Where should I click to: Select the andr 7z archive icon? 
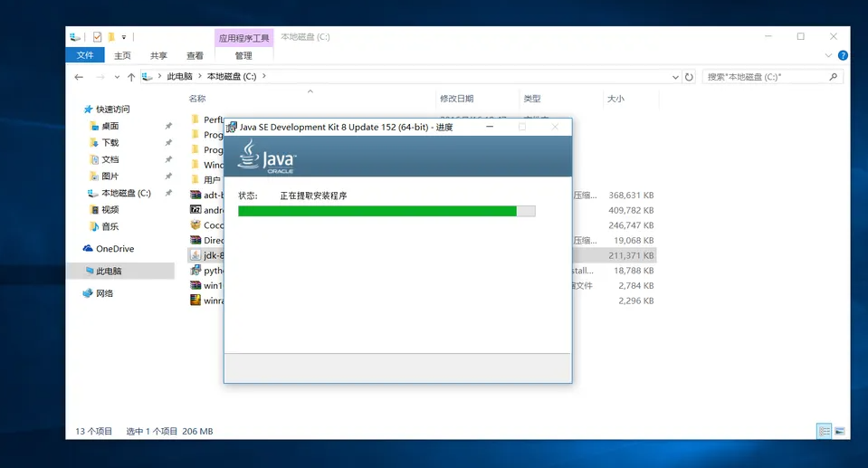coord(196,209)
